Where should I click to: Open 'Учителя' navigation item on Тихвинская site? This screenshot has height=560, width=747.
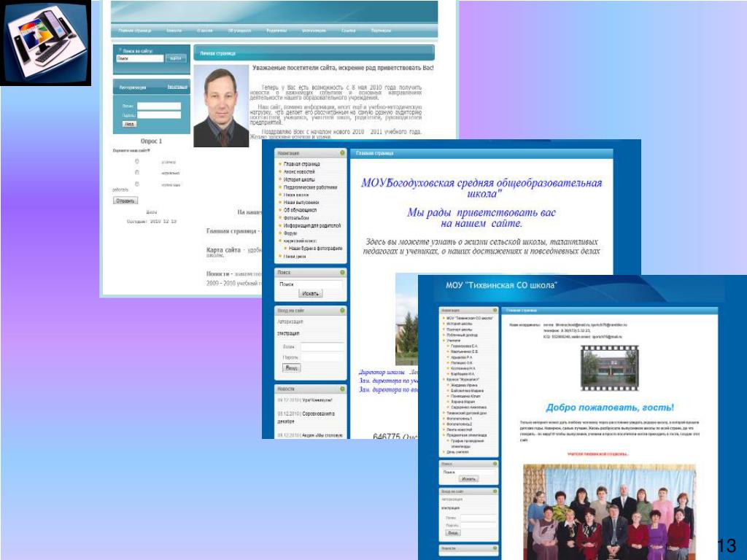pyautogui.click(x=454, y=341)
